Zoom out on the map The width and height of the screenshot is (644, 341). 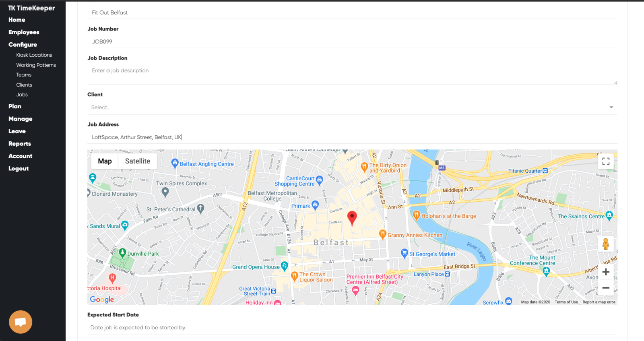[x=606, y=288]
